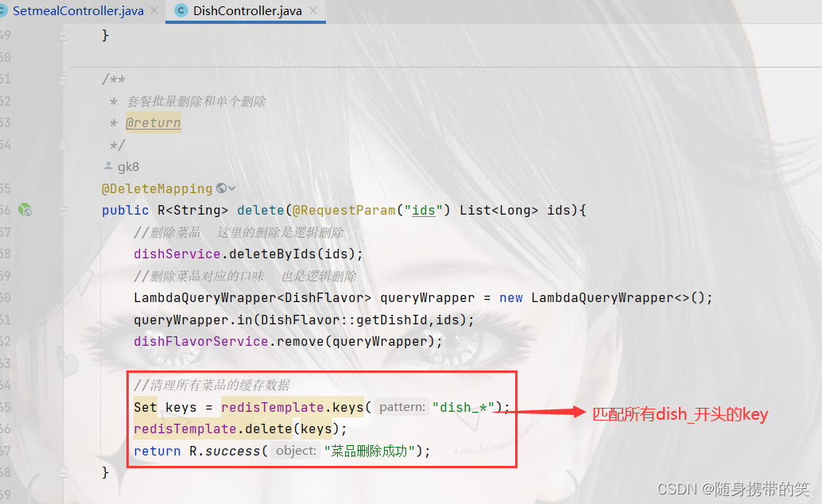Viewport: 822px width, 504px height.
Task: Click the object: parameter hint
Action: pos(297,451)
